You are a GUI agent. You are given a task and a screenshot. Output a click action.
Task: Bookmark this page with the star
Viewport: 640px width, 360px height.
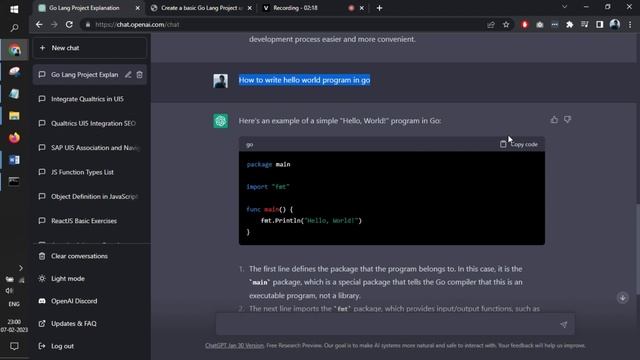click(x=506, y=25)
